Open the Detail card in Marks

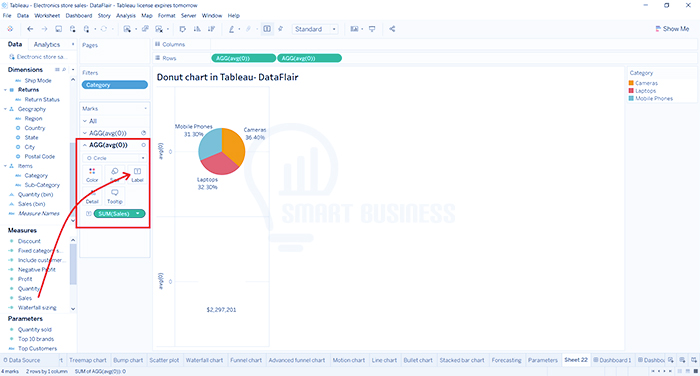click(92, 196)
